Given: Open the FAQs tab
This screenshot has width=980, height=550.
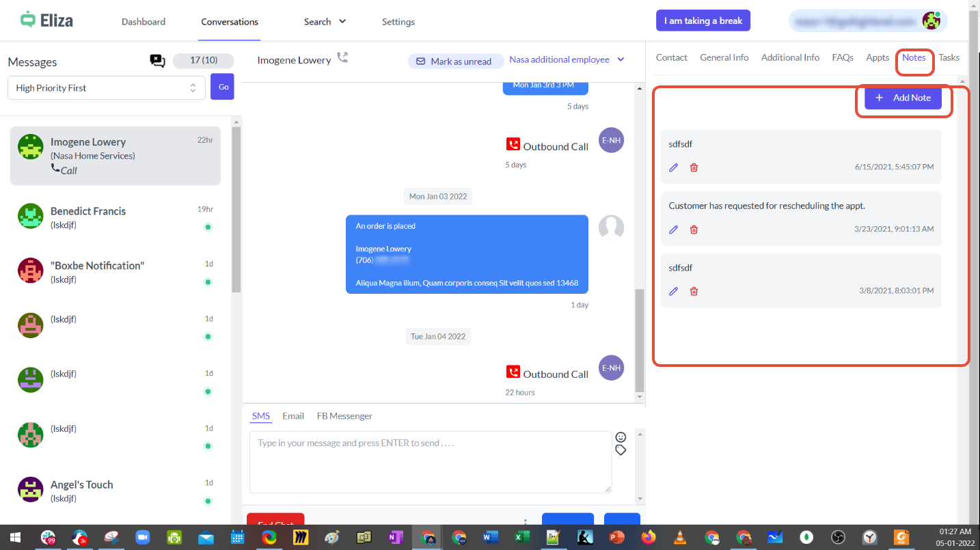Looking at the screenshot, I should point(843,57).
